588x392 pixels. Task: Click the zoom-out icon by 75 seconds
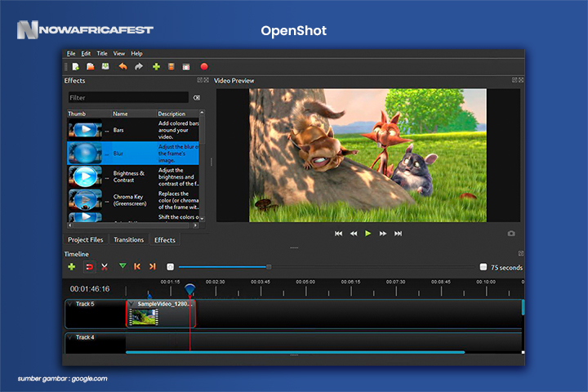pyautogui.click(x=483, y=267)
